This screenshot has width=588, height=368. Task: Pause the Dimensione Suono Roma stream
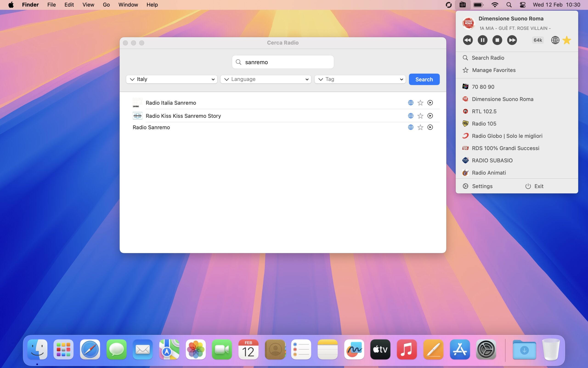482,40
